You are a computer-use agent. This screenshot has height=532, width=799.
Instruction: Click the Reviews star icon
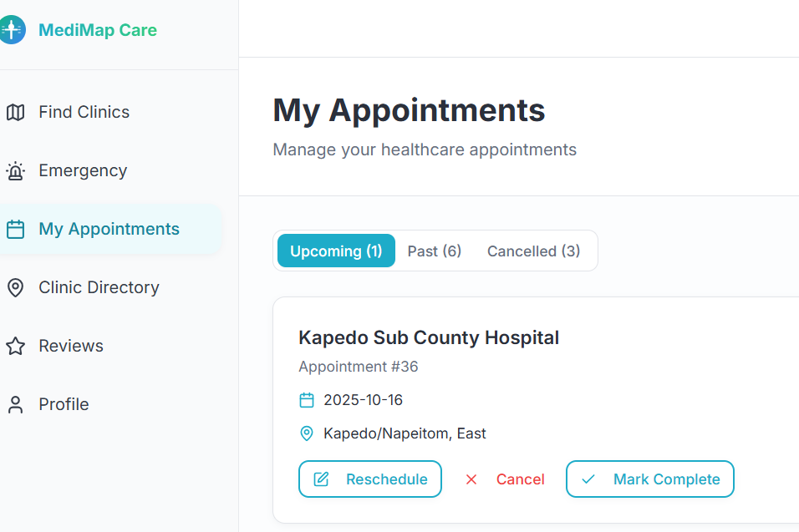point(15,347)
